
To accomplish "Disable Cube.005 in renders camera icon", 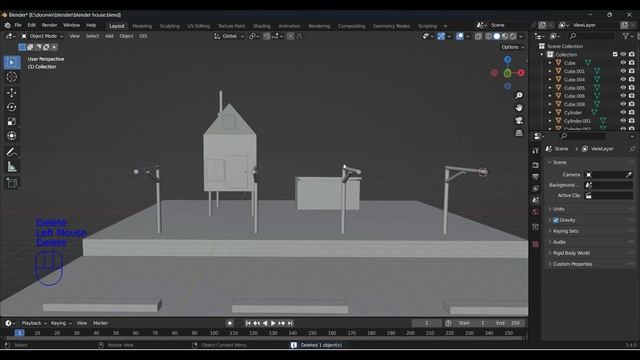I will click(x=631, y=88).
